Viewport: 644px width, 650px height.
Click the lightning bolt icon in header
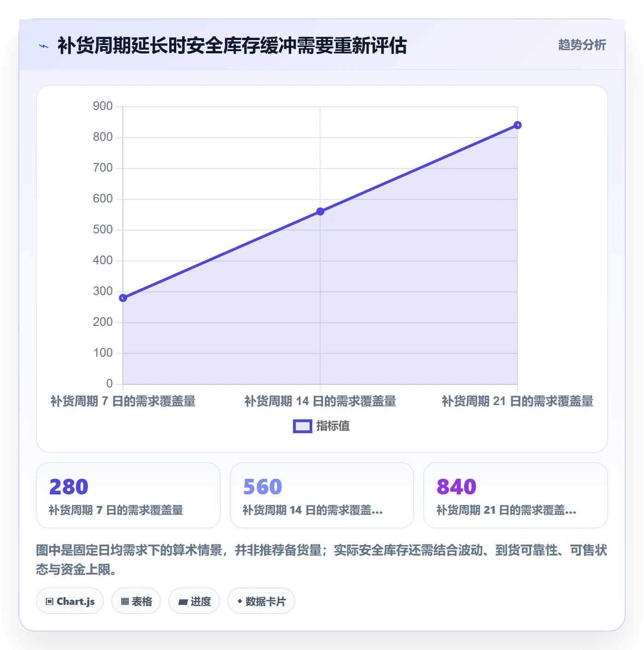point(44,46)
